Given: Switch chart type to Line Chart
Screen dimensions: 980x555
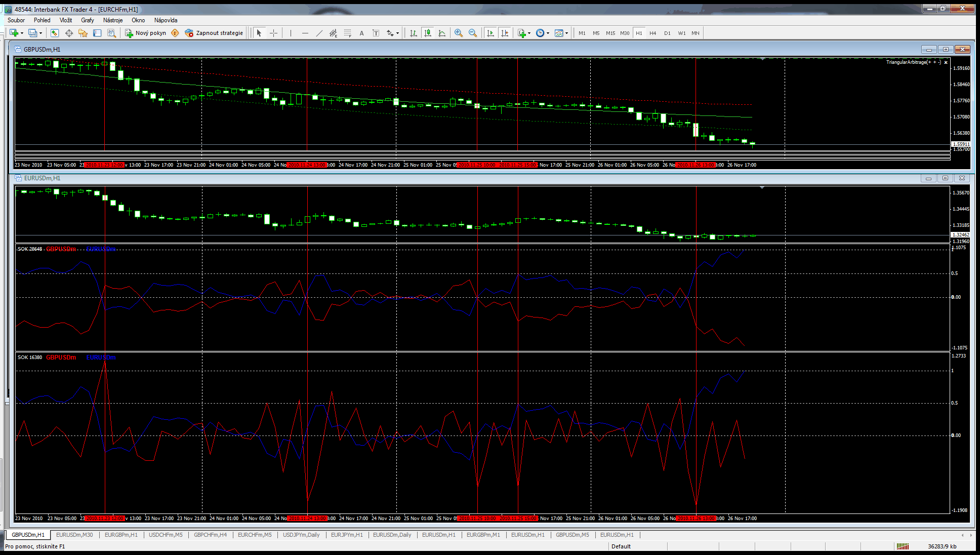Looking at the screenshot, I should point(442,33).
